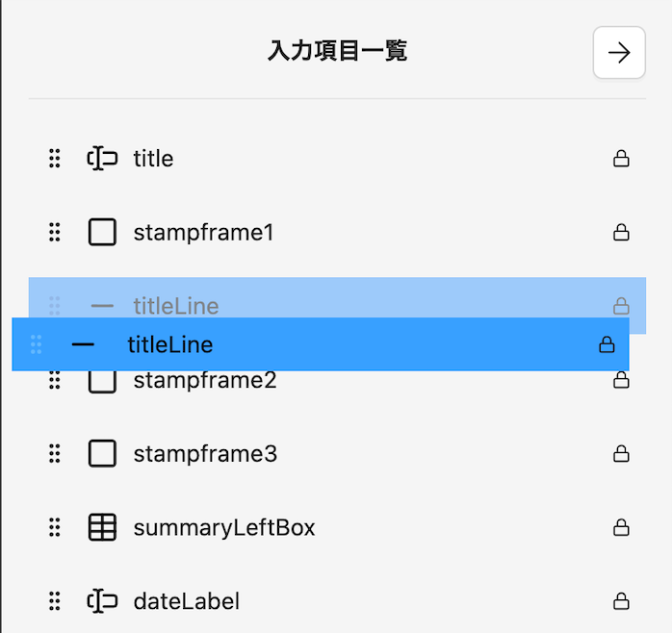Click the square icon beside stampframe3

pyautogui.click(x=102, y=453)
